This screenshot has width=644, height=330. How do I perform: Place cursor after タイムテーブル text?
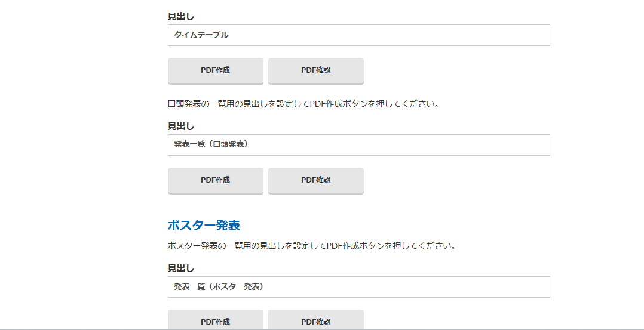tap(230, 35)
